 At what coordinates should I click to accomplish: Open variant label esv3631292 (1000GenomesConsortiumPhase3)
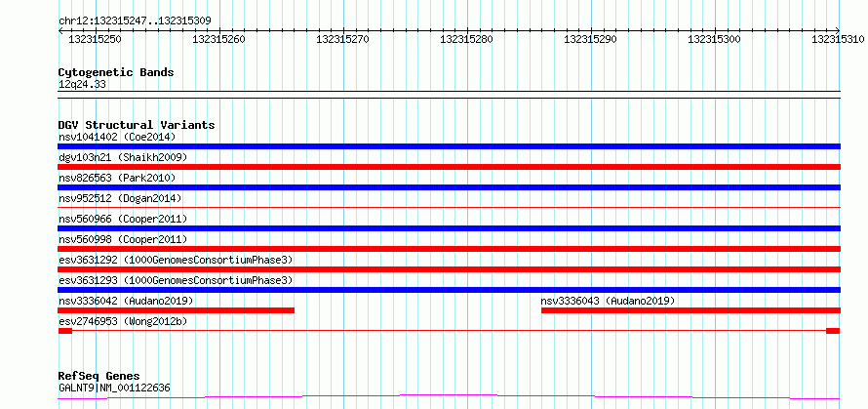pos(176,260)
